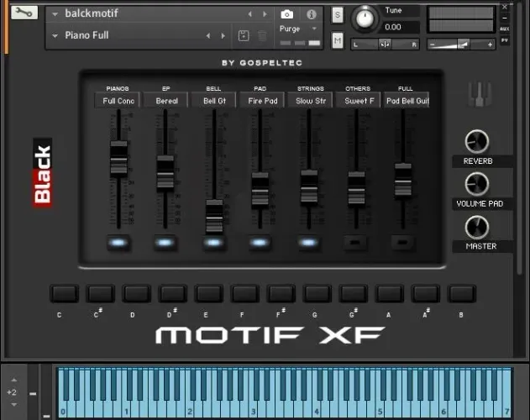Select the F key pad button
Viewport: 530px width, 420px height.
pyautogui.click(x=245, y=293)
